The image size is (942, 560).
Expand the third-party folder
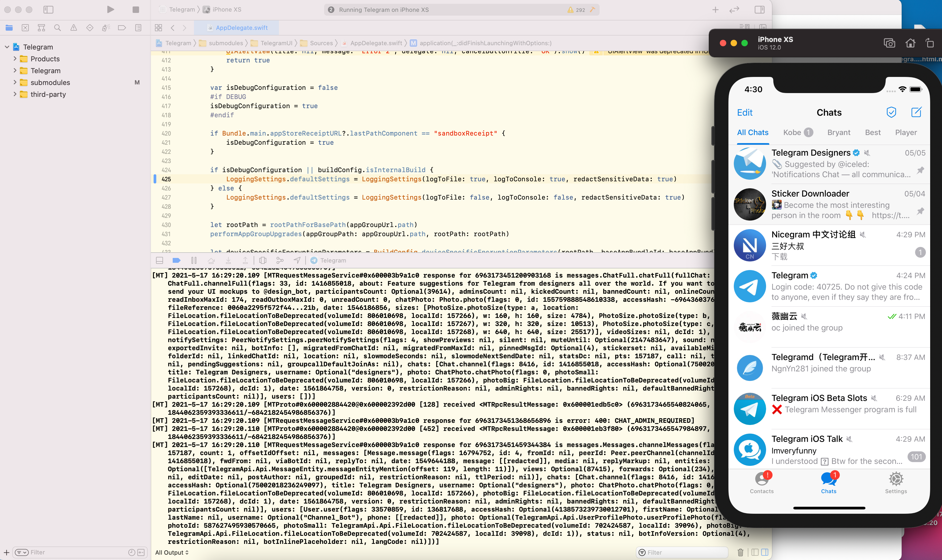(15, 94)
